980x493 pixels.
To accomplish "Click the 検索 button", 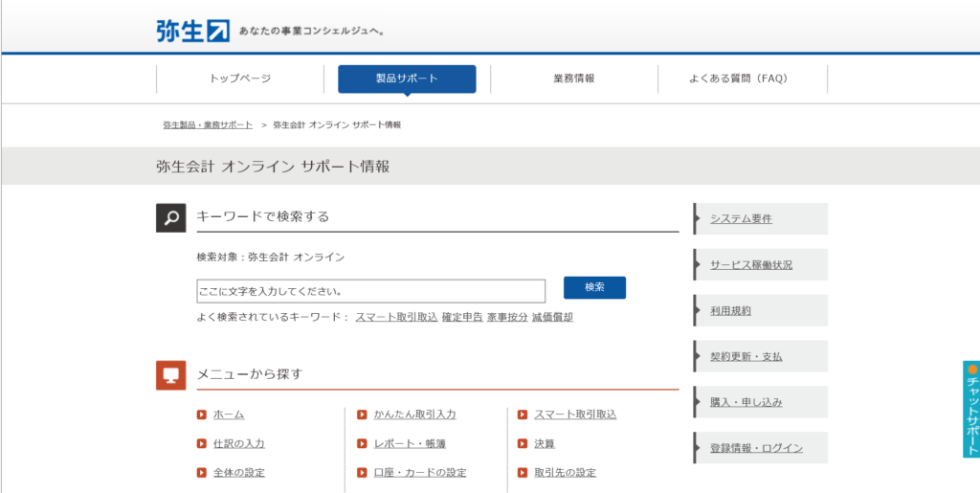I will (594, 287).
